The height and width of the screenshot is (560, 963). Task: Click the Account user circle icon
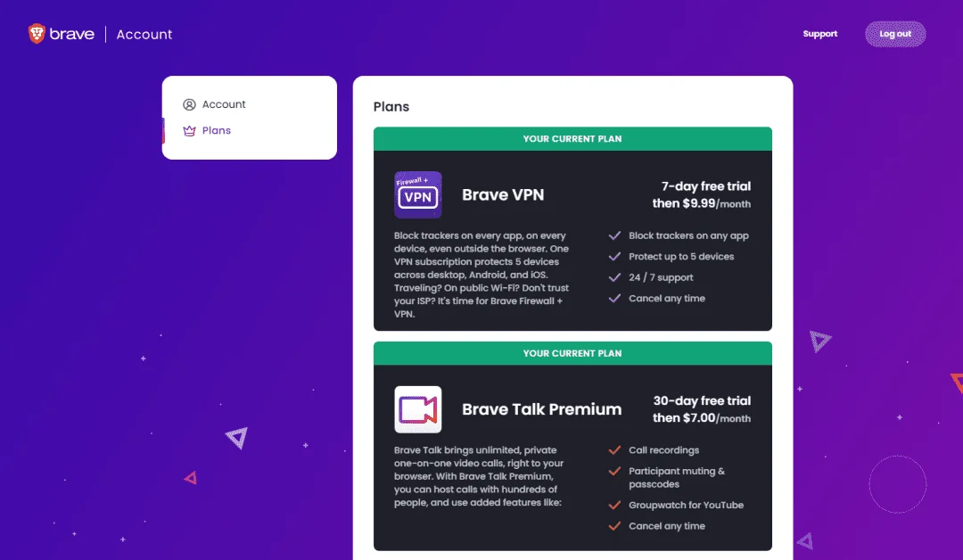coord(189,104)
